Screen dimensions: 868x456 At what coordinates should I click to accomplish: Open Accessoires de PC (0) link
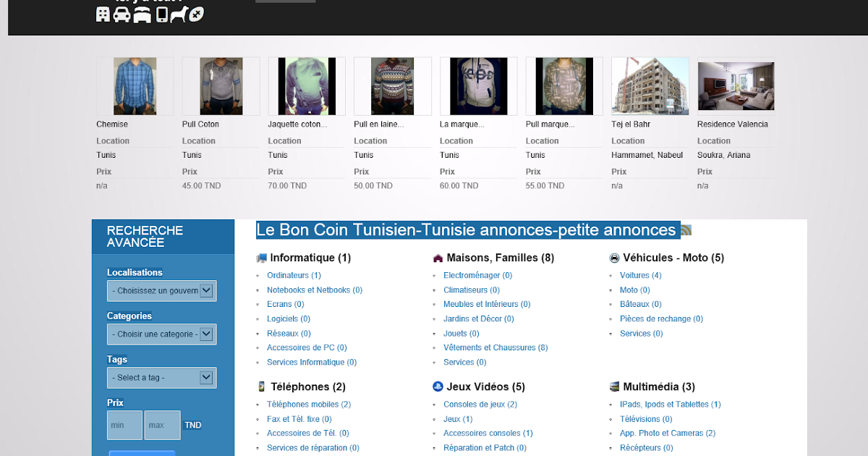[307, 347]
